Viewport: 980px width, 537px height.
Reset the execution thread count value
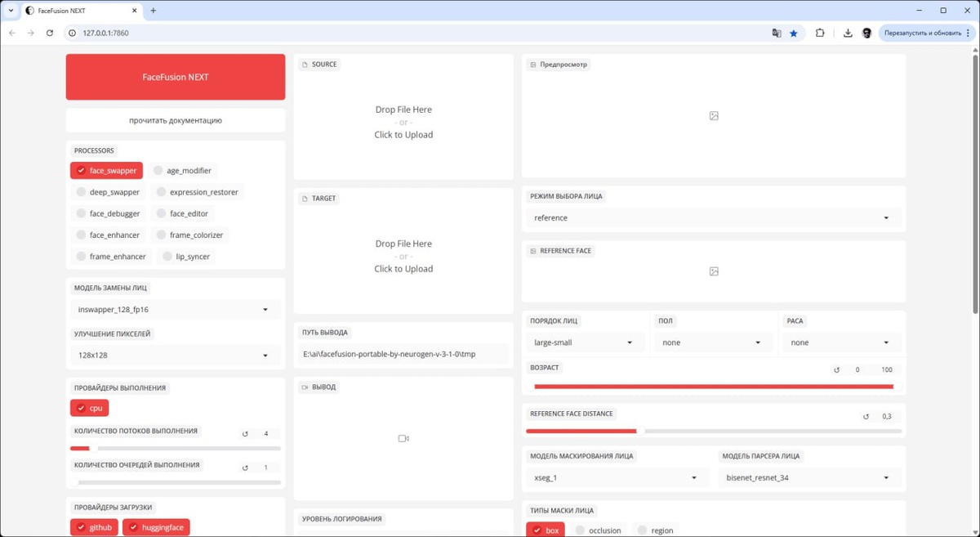pyautogui.click(x=245, y=434)
